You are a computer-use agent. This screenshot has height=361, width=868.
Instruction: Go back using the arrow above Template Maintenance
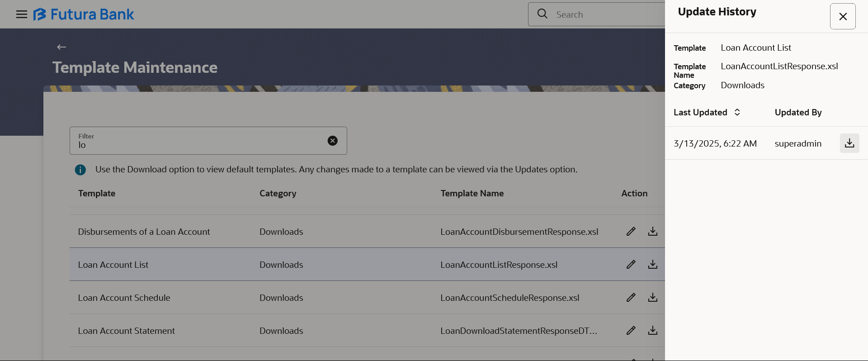(61, 47)
